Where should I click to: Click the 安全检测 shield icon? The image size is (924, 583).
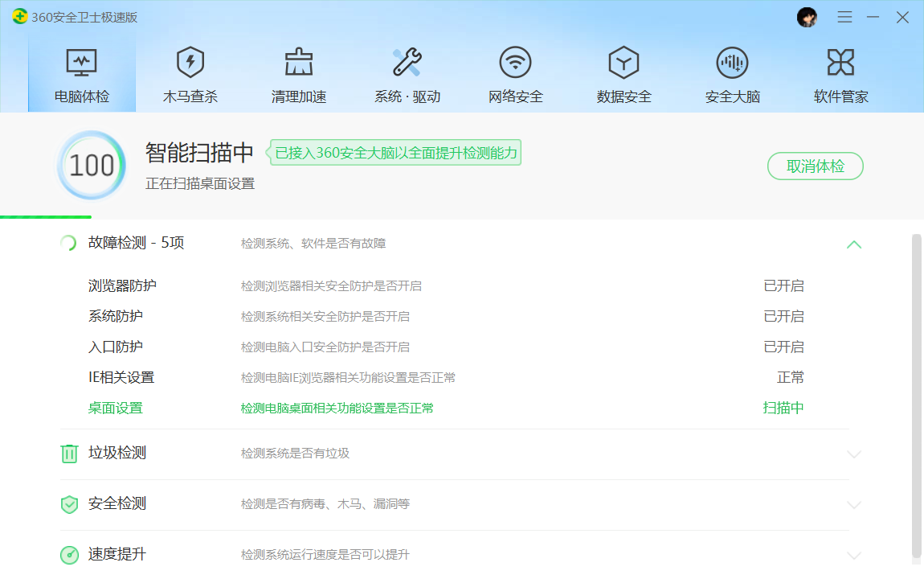[x=70, y=504]
